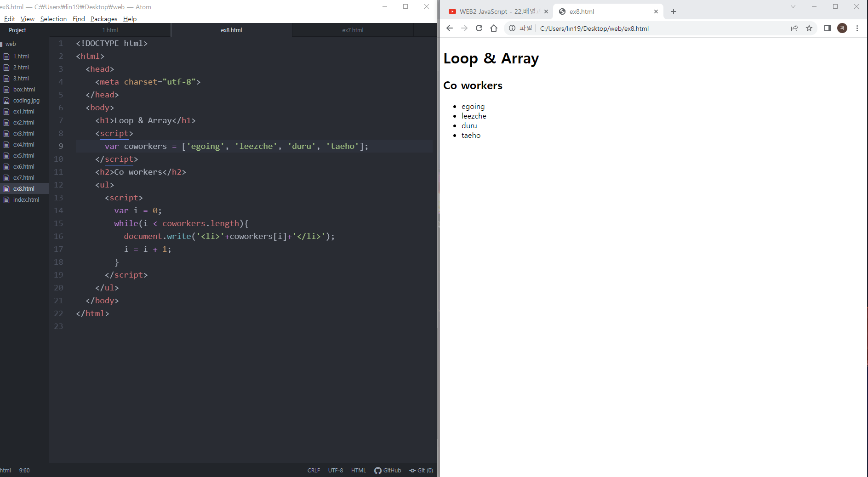Open the Find menu in Atom
868x477 pixels.
pyautogui.click(x=79, y=19)
